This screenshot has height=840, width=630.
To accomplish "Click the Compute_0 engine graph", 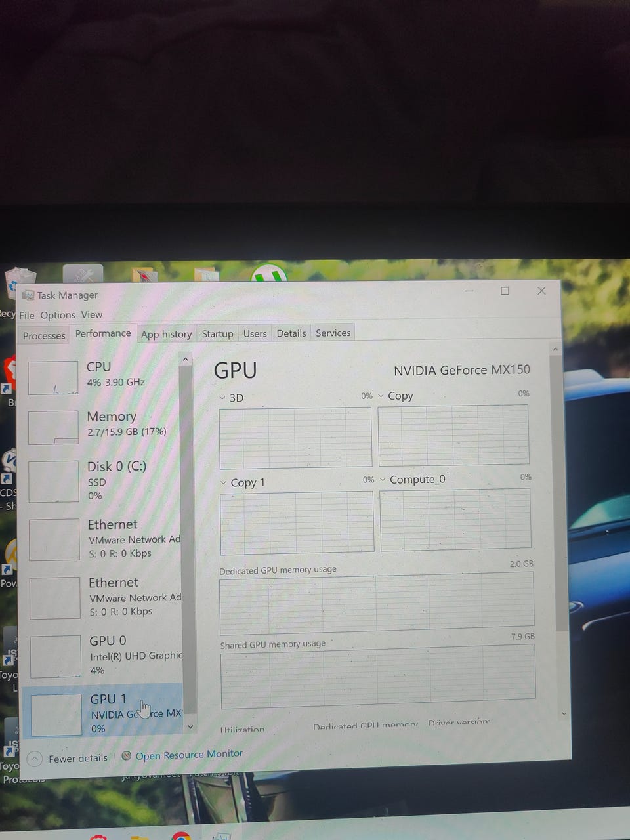I will click(x=455, y=518).
